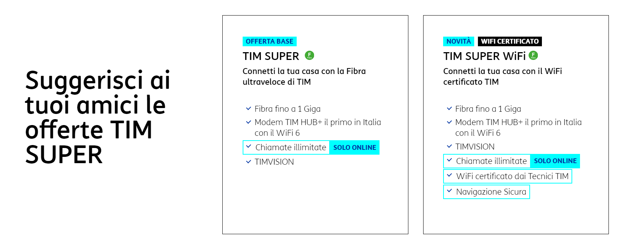Click SOLO ONLINE tag in TIM SUPER card
This screenshot has width=644, height=249.
354,147
